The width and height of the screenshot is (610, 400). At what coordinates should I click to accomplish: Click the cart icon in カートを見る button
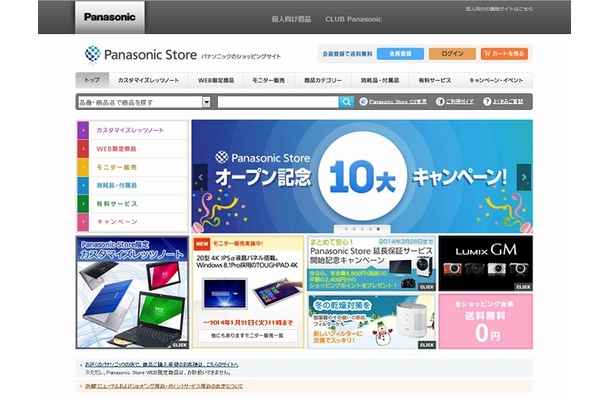tap(487, 54)
